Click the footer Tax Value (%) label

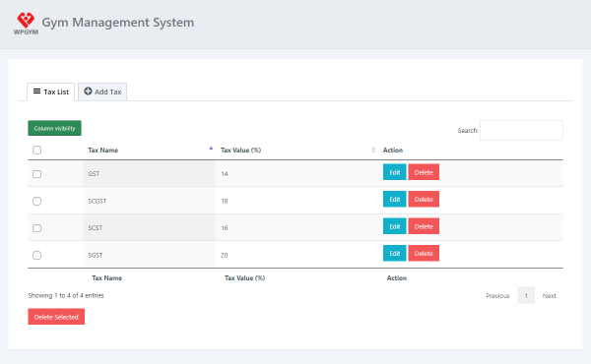click(245, 278)
